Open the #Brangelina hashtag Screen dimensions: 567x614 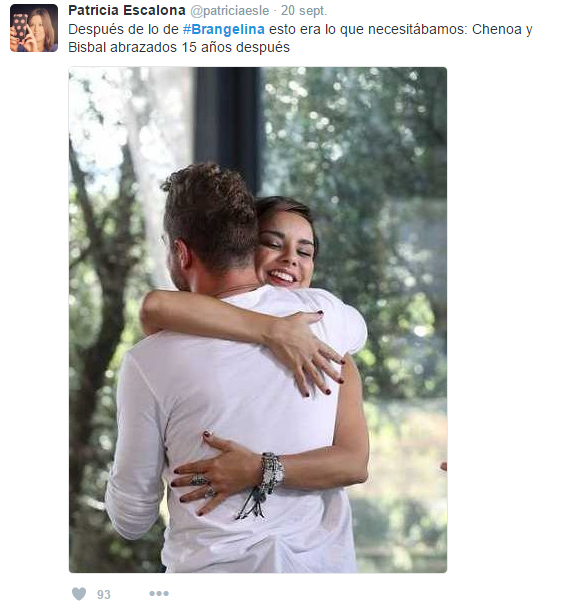click(224, 29)
